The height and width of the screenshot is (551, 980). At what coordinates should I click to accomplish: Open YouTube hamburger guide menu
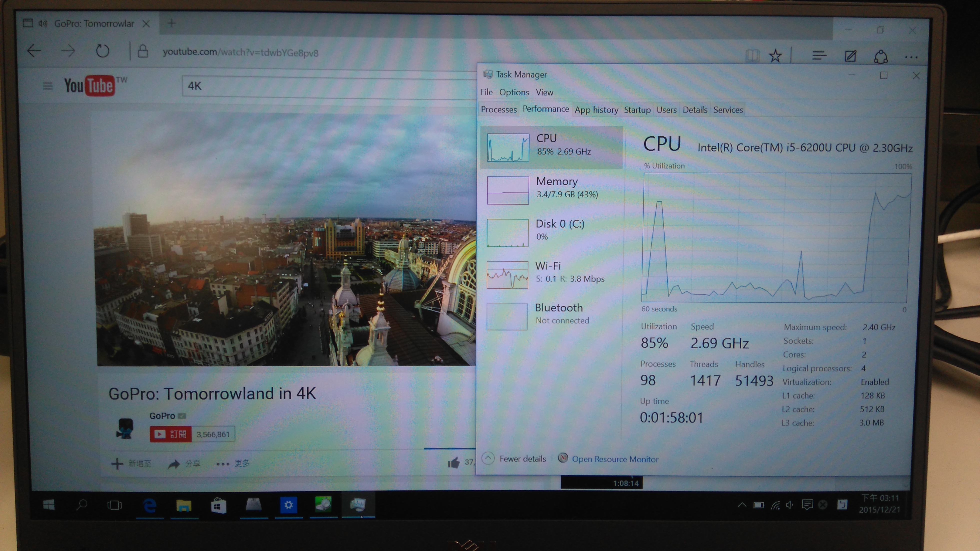pos(47,86)
